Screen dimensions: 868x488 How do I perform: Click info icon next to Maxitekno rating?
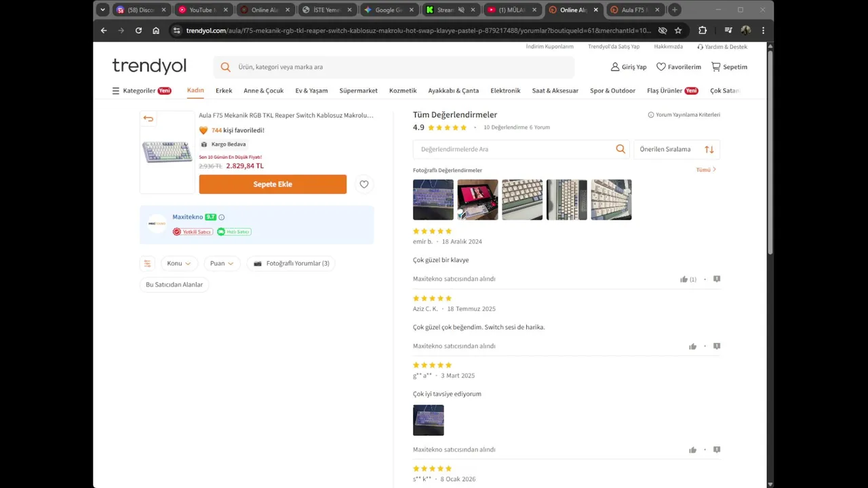coord(221,218)
